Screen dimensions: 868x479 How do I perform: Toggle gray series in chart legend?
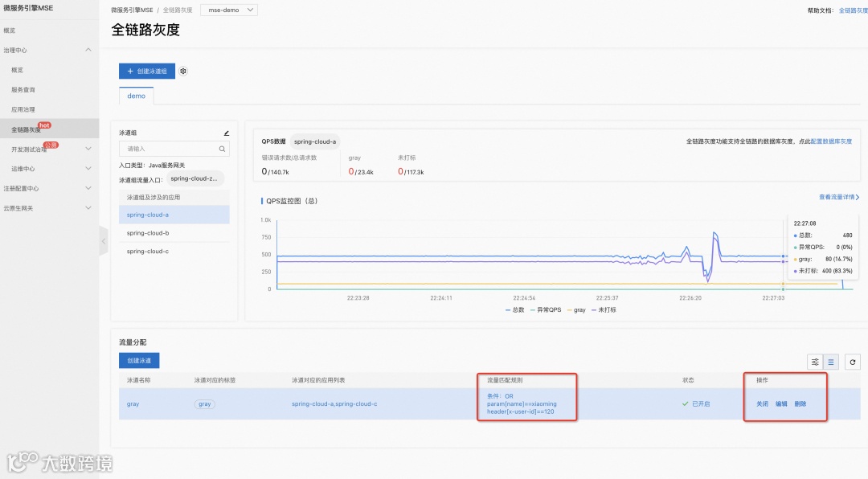coord(575,310)
